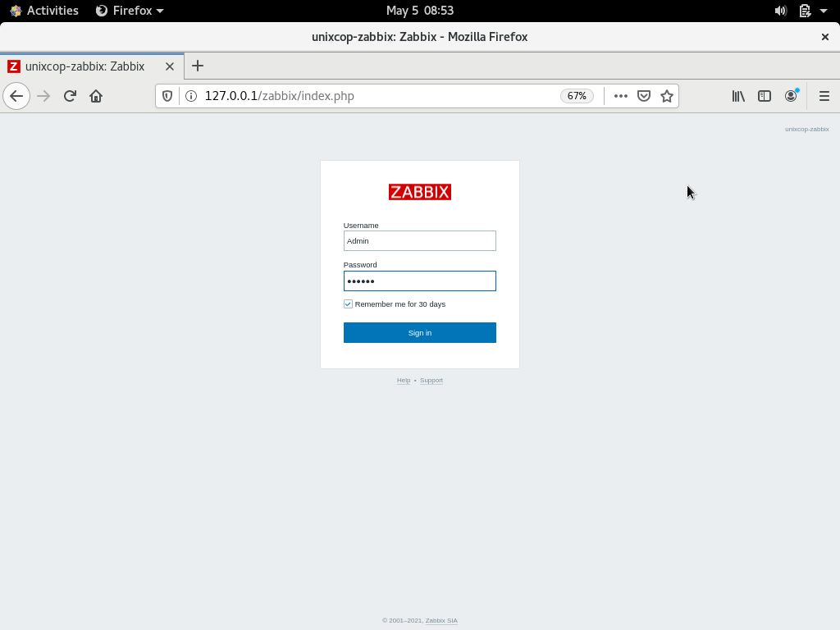Select the unixcop-zabbix: Zabbix tab
The width and height of the screenshot is (840, 630).
tap(92, 66)
